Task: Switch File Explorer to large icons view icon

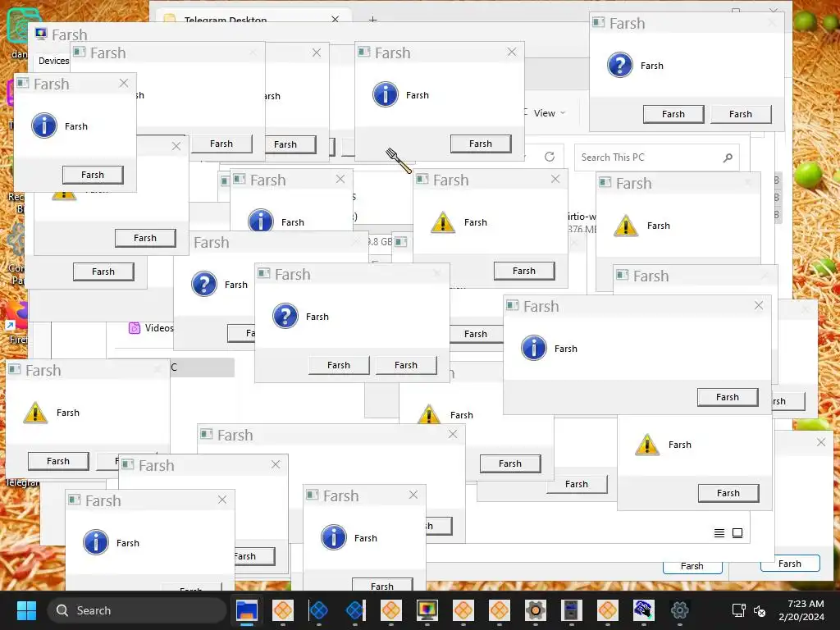Action: coord(737,533)
